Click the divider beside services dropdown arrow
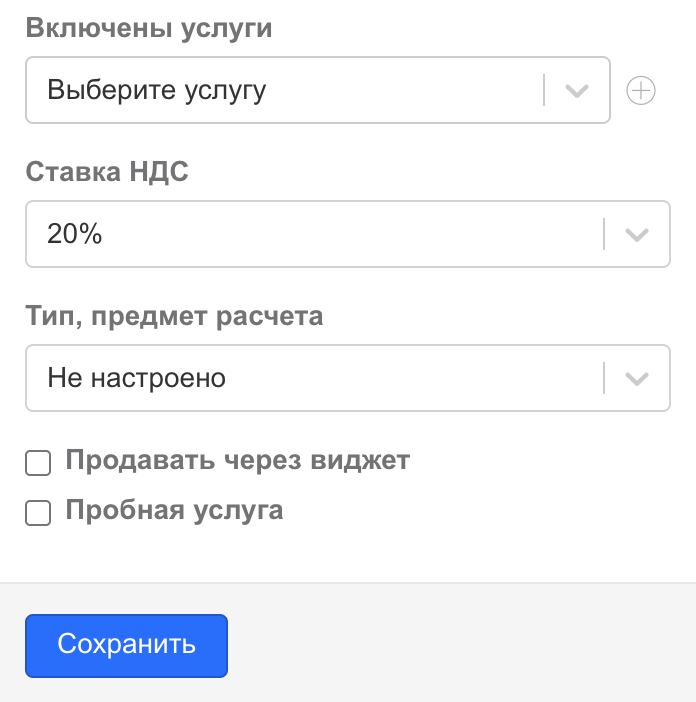 point(544,91)
